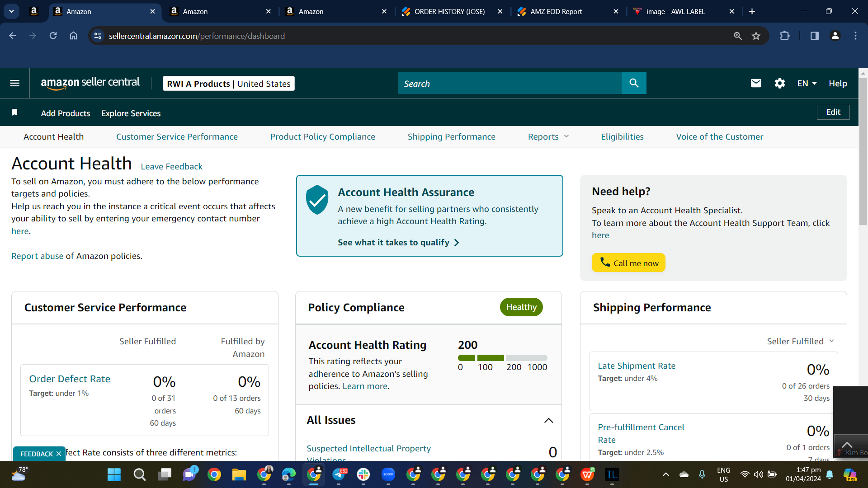Select the Account Health tab
868x488 pixels.
click(53, 136)
